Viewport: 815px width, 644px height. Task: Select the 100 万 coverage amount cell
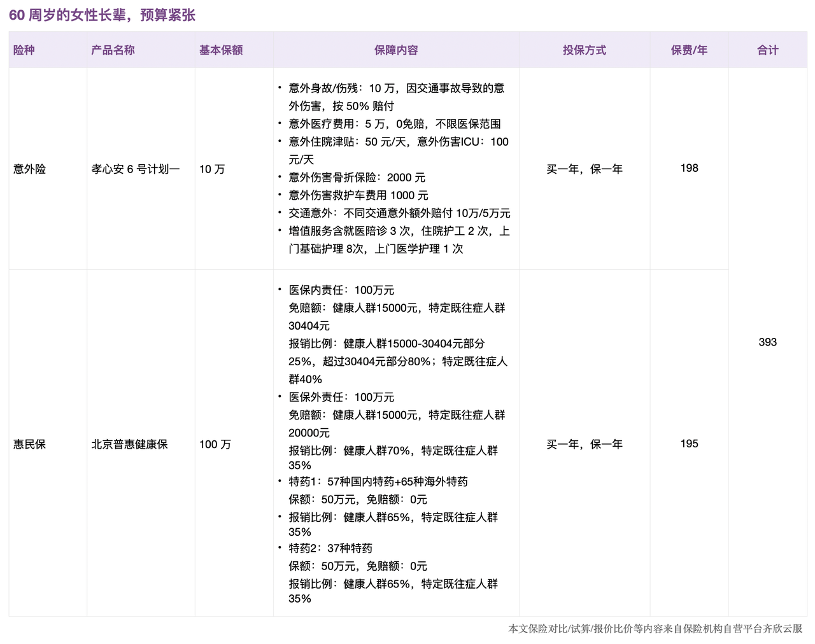pos(215,444)
